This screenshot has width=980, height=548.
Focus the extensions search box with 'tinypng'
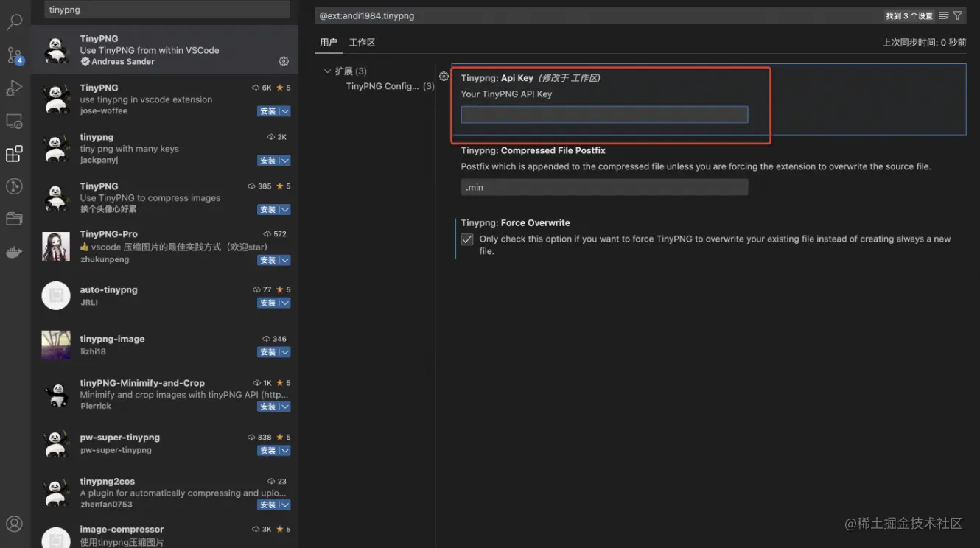[167, 10]
